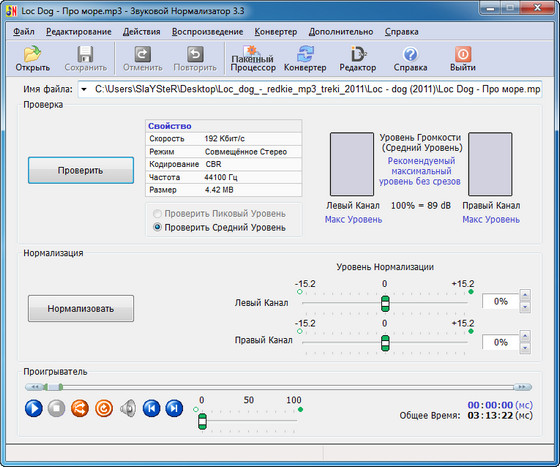Launch the Конвертер toolbar icon

[305, 59]
